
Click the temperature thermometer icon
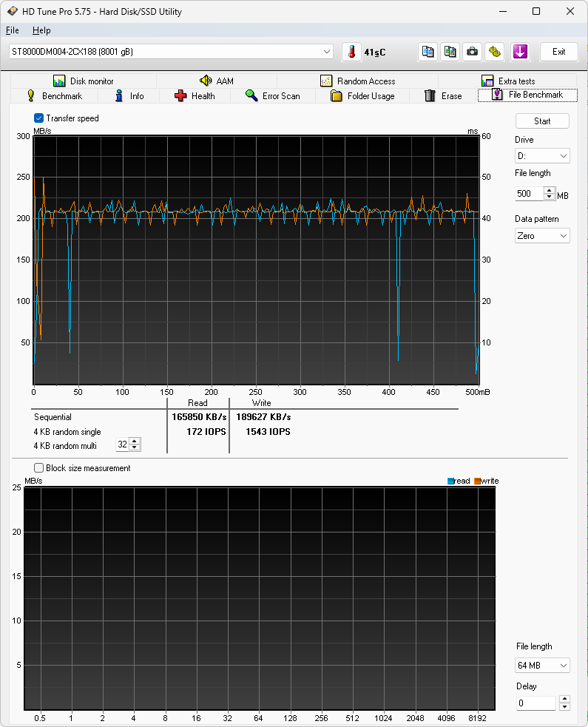[x=351, y=52]
